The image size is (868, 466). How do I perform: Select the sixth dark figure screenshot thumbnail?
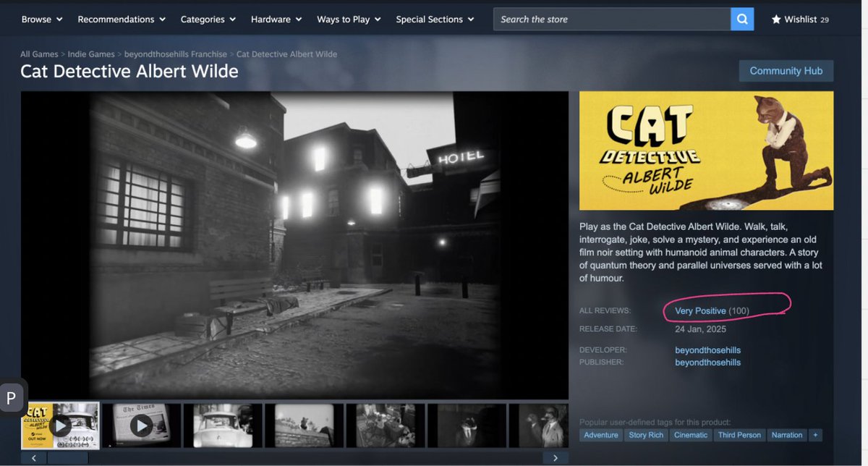(x=467, y=425)
